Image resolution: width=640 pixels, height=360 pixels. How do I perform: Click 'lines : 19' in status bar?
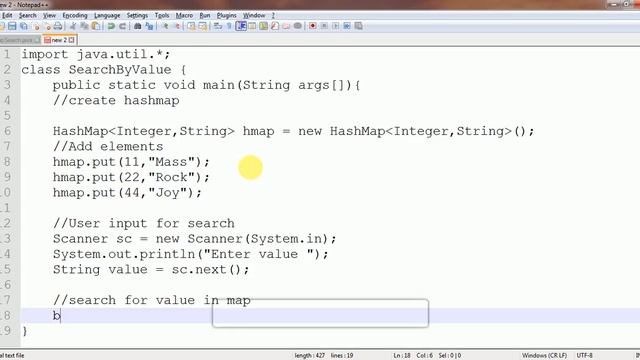pos(342,356)
